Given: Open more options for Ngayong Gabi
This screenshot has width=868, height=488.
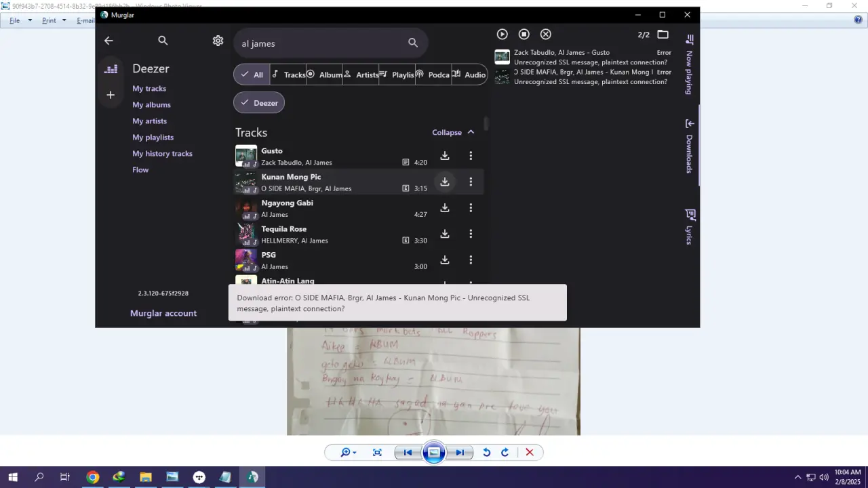Looking at the screenshot, I should [x=471, y=208].
